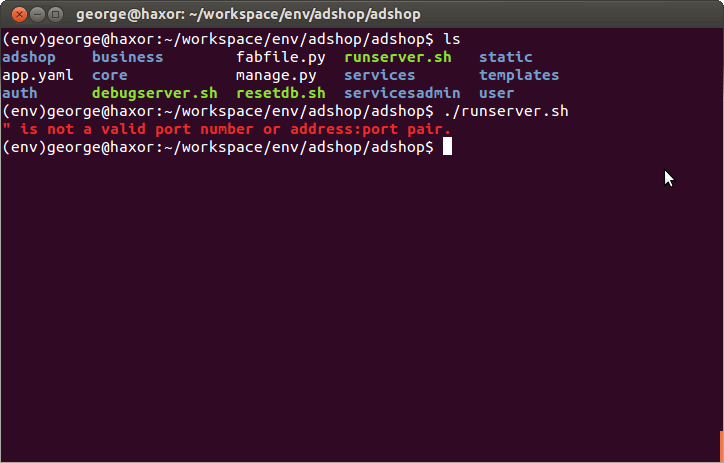Select the 'servicesadmin' directory name
This screenshot has height=463, width=724.
coord(402,93)
